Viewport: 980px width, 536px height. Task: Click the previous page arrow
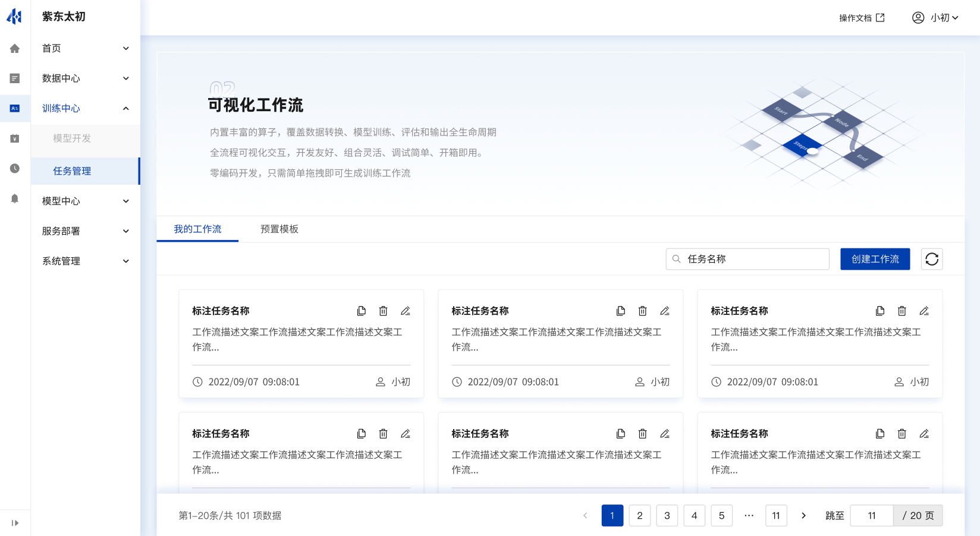(585, 516)
